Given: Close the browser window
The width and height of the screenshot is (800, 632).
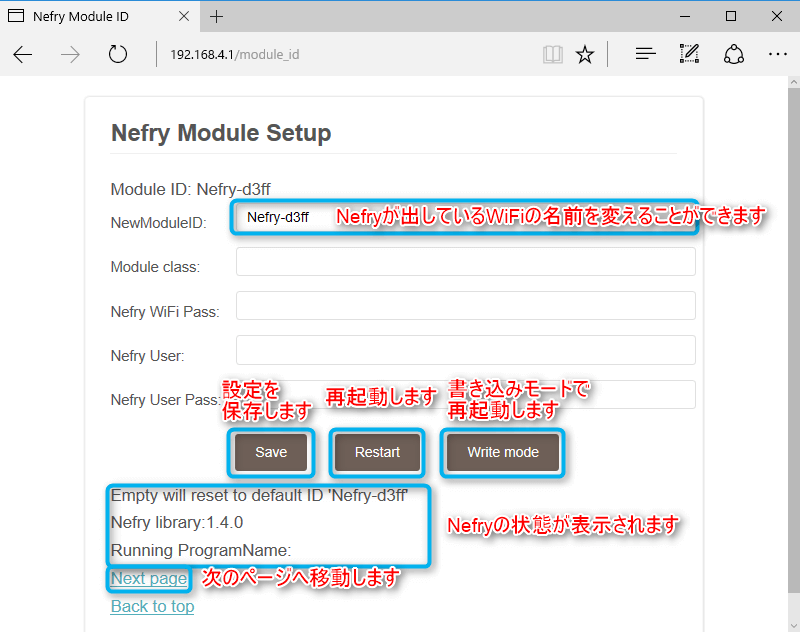Looking at the screenshot, I should tap(777, 16).
